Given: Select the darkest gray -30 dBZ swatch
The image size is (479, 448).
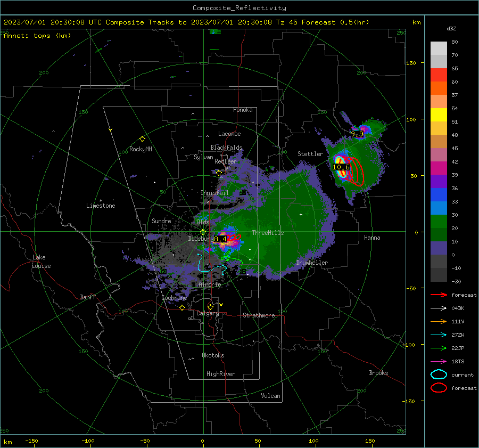Looking at the screenshot, I should coord(439,275).
